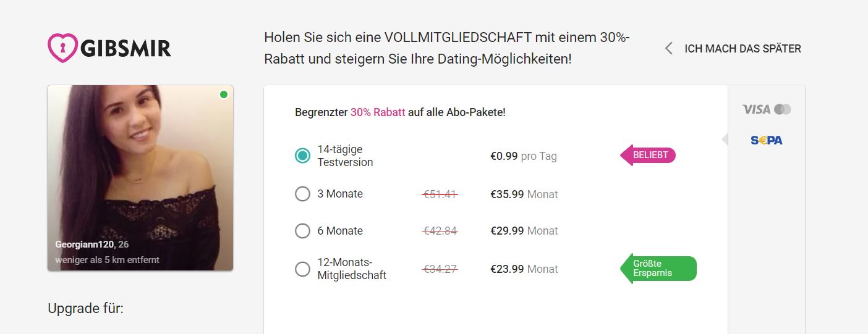Click the Ich mach das später link
868x334 pixels.
point(742,48)
